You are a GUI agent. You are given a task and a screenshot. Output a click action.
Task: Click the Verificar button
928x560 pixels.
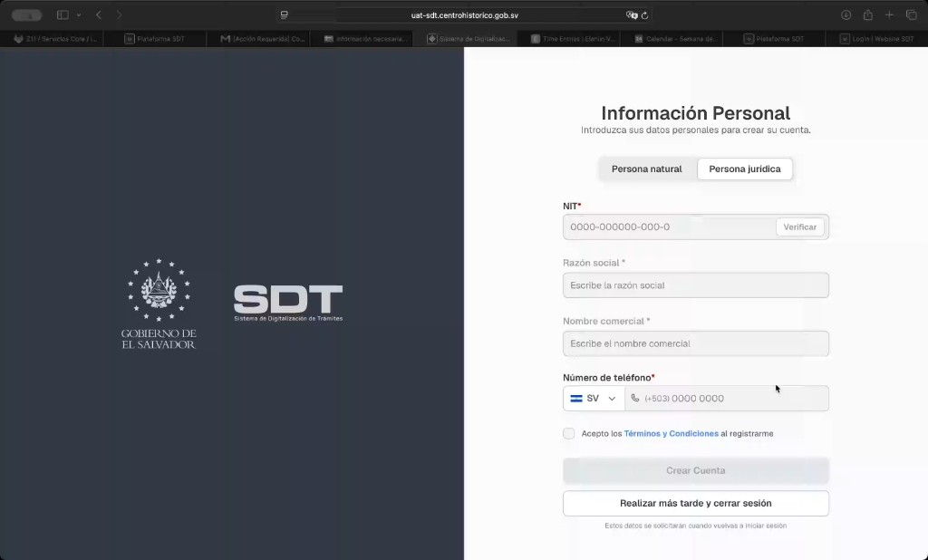click(x=799, y=227)
